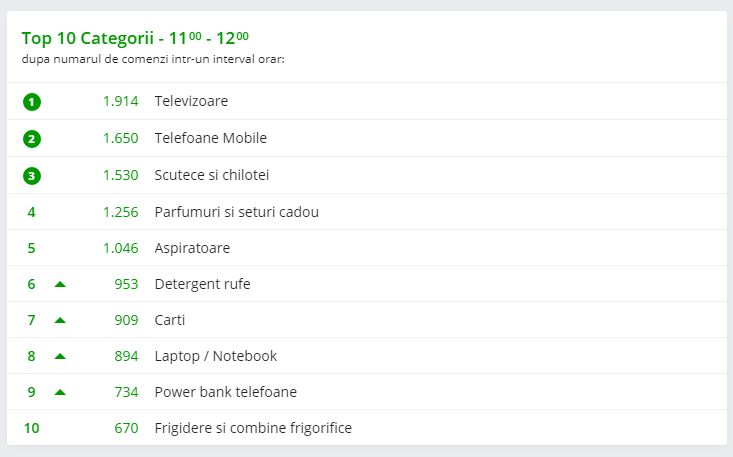The width and height of the screenshot is (733, 457).
Task: Select Power bank telefoane category
Action: coord(225,392)
